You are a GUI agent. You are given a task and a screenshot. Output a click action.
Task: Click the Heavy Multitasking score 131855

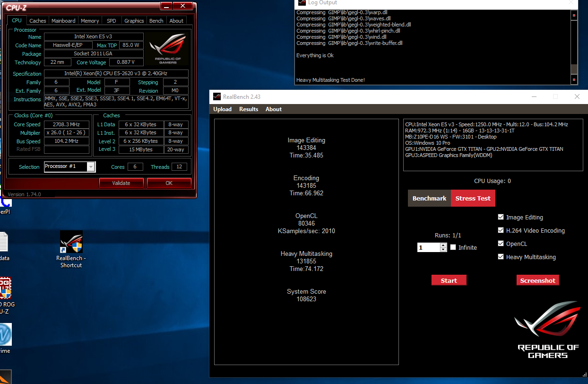(306, 261)
